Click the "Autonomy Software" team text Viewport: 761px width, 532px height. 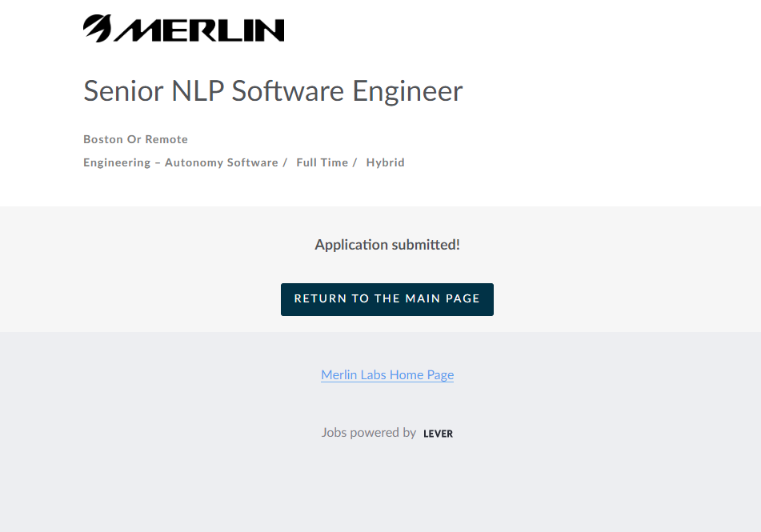[x=222, y=162]
